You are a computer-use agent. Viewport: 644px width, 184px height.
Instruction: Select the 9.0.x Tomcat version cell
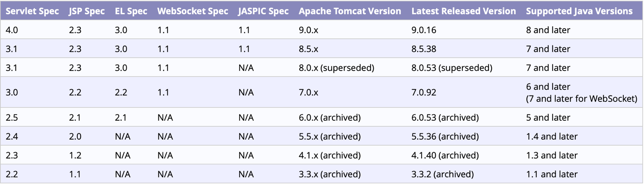click(x=309, y=31)
